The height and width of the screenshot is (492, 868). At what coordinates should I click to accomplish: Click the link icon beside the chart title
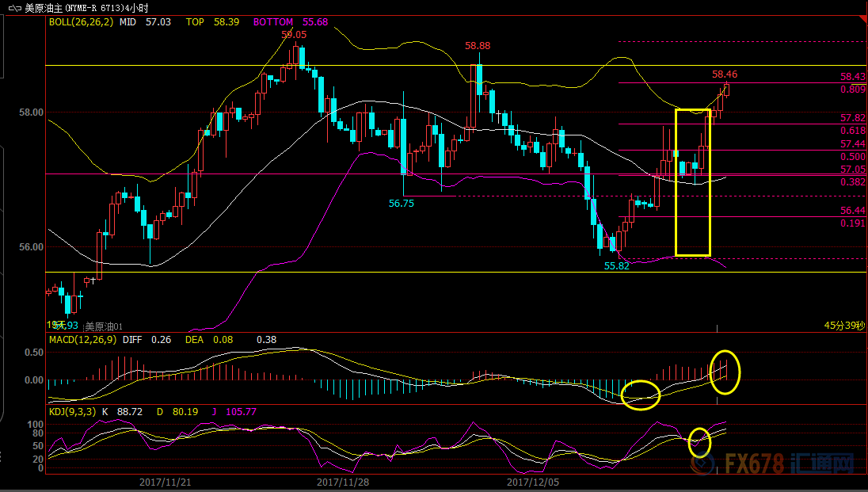pos(15,8)
